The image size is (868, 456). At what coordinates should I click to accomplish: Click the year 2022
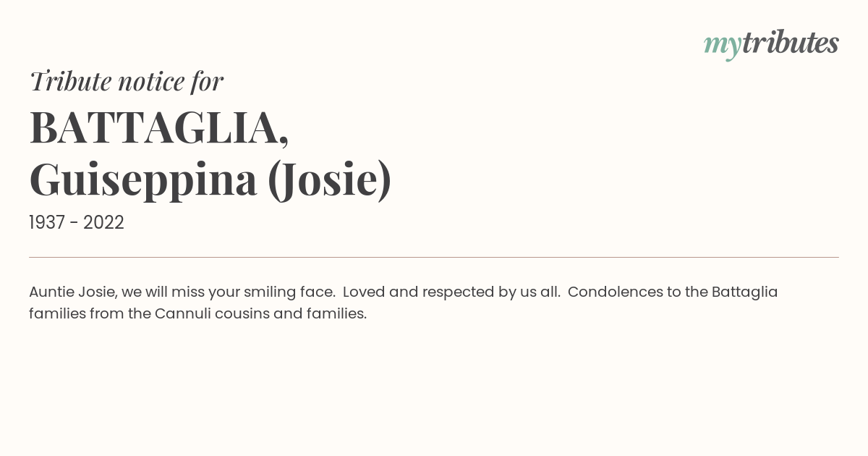(103, 222)
